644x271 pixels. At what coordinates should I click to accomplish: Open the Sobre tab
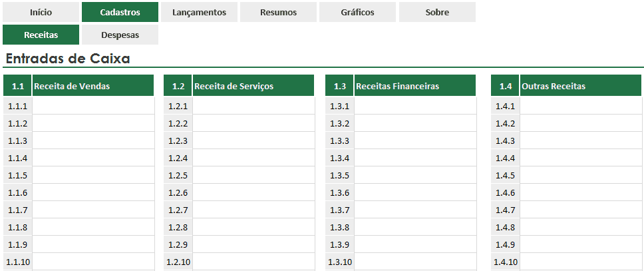[437, 12]
